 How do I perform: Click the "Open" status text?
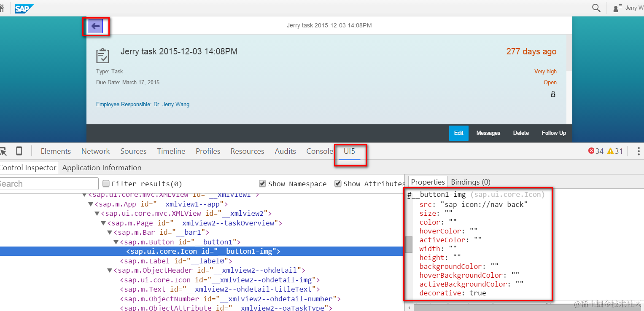point(550,82)
